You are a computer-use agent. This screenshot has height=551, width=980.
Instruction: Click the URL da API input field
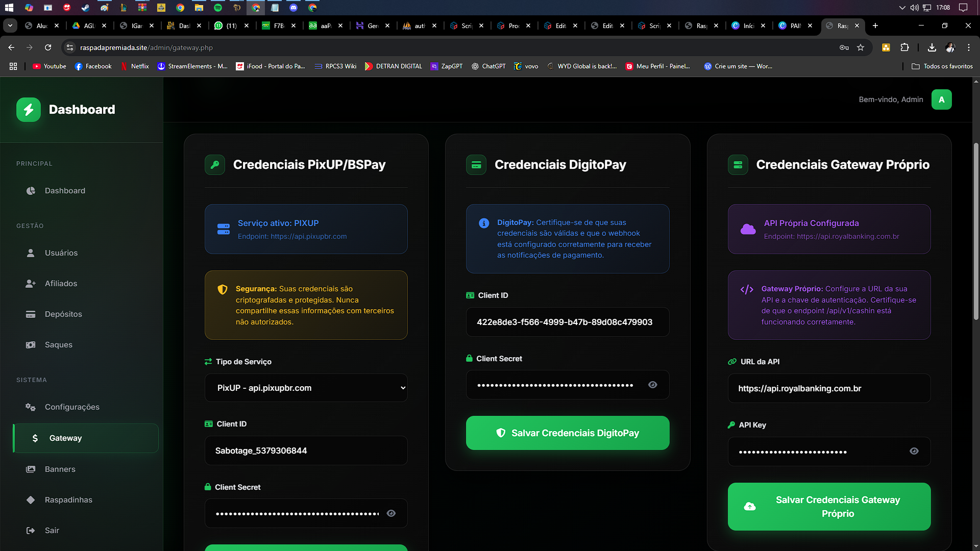click(829, 388)
